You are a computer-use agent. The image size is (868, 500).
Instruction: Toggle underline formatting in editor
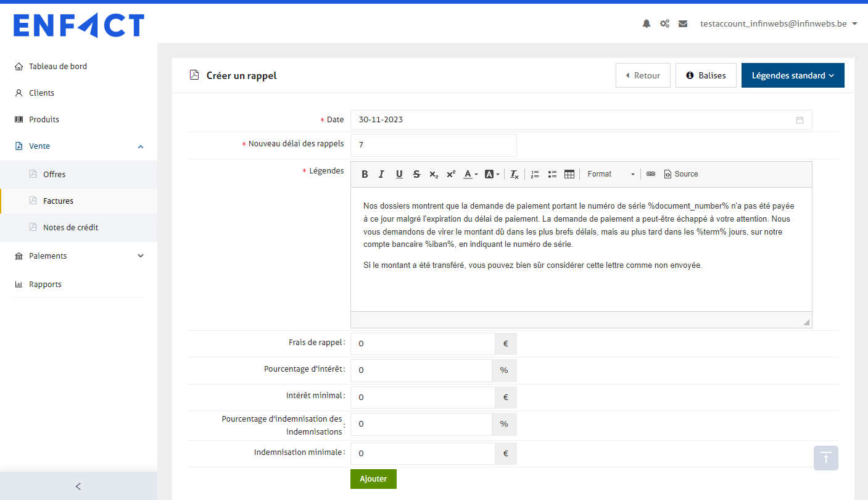[399, 174]
